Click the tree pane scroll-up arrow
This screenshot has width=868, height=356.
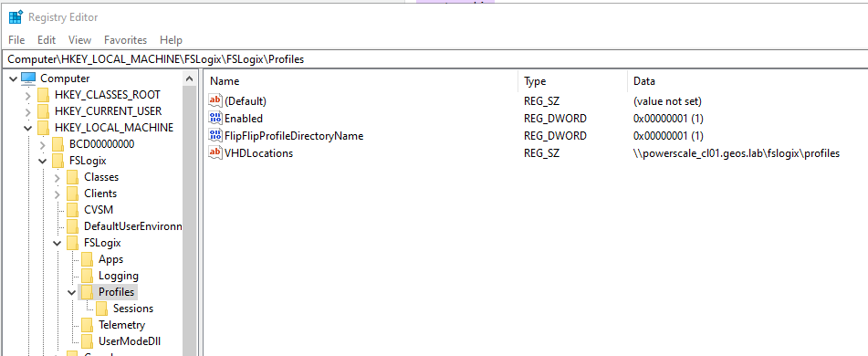(x=190, y=79)
